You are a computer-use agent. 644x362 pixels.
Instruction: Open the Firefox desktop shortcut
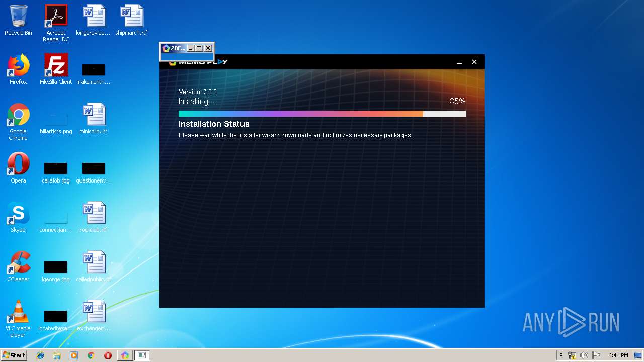coord(18,69)
